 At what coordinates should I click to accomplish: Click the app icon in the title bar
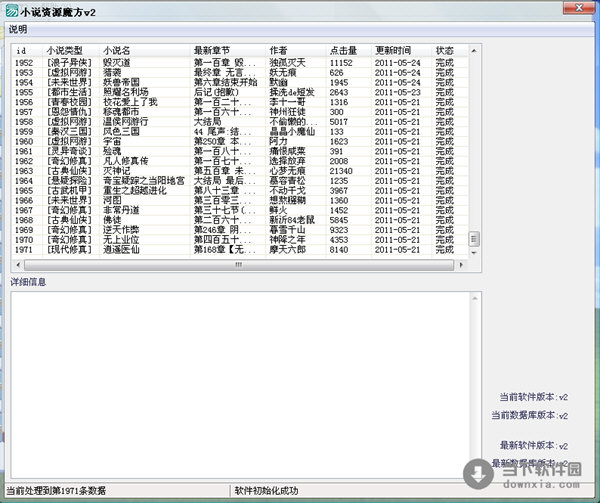pyautogui.click(x=11, y=10)
